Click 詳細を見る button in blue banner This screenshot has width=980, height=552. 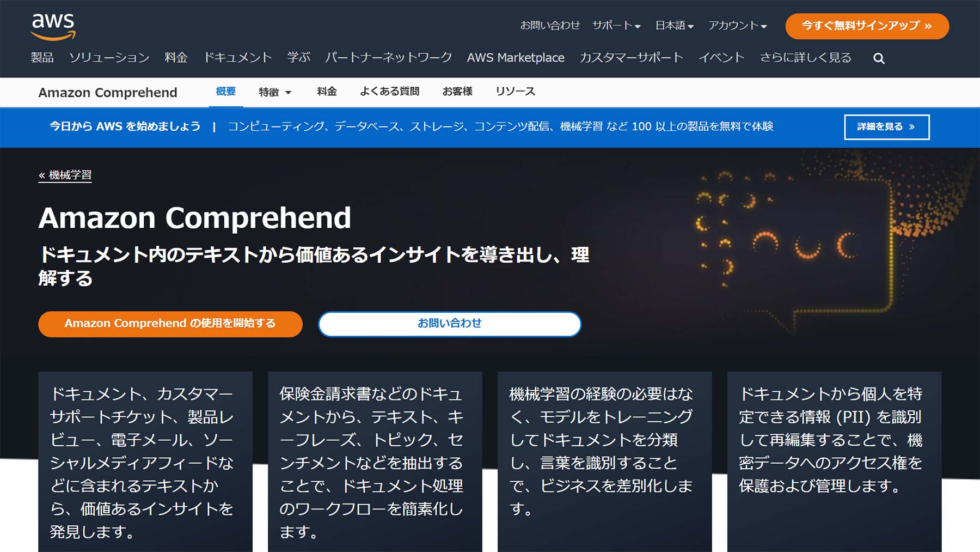886,127
